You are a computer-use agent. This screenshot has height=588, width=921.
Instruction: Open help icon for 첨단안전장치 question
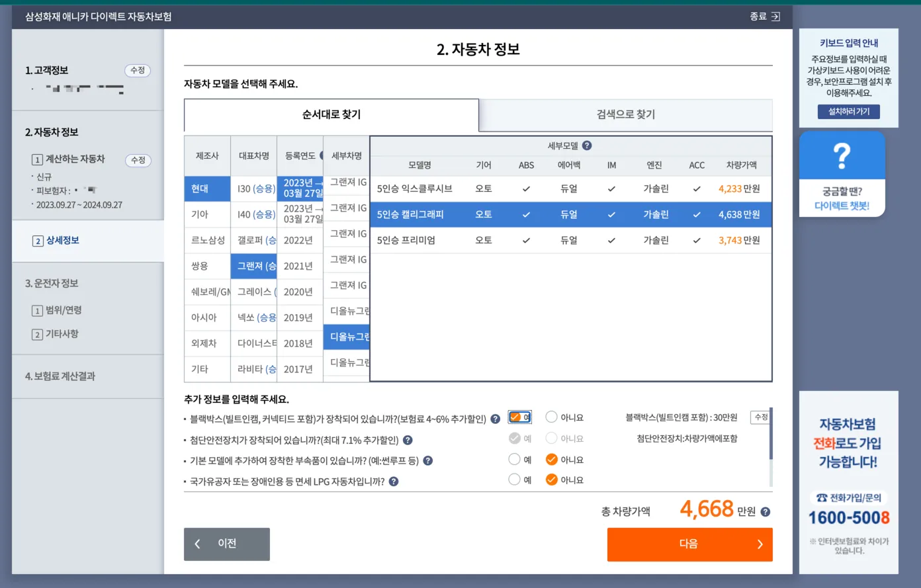click(408, 438)
